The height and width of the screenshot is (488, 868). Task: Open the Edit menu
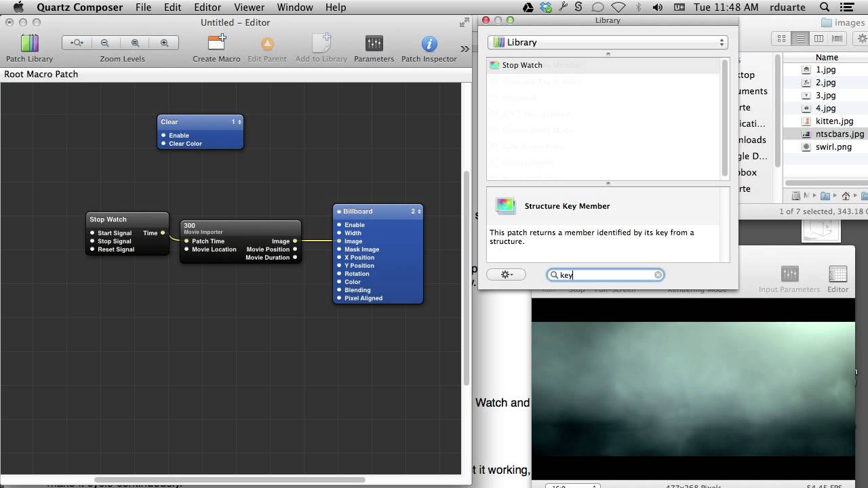(173, 7)
